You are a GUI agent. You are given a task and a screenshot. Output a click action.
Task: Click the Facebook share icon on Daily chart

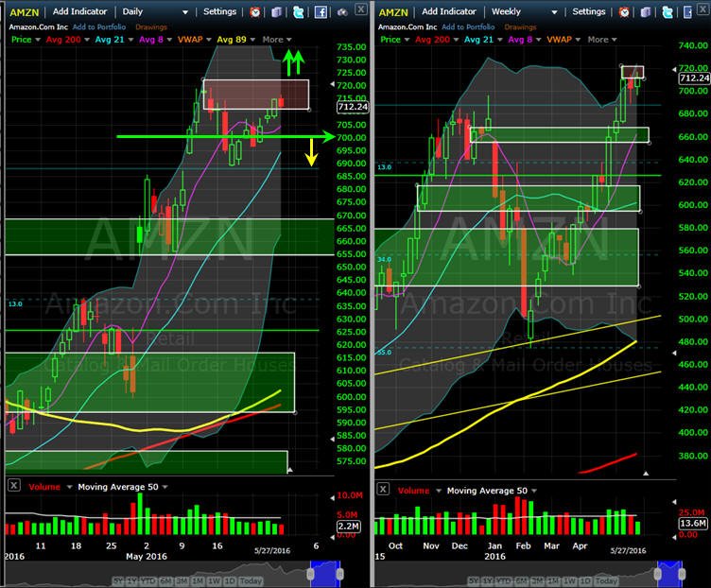[x=321, y=12]
